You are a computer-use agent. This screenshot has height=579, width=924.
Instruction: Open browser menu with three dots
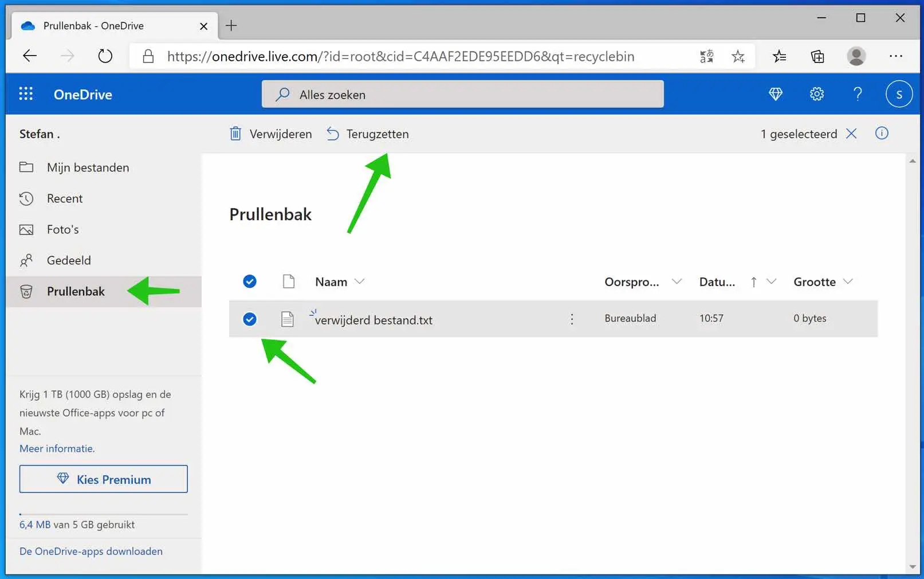click(x=895, y=56)
